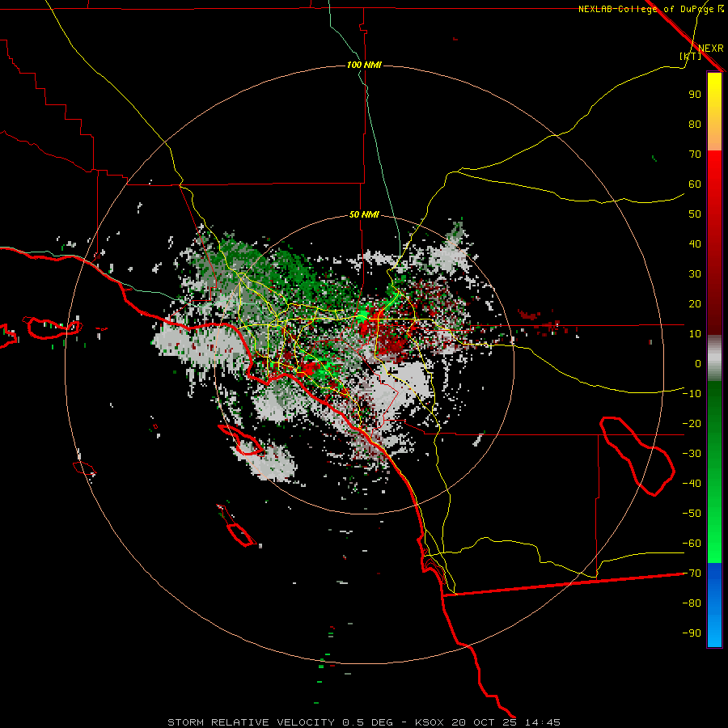Select the positive 80 value on the velocity scale
Viewport: 728px width, 728px height.
(x=695, y=124)
